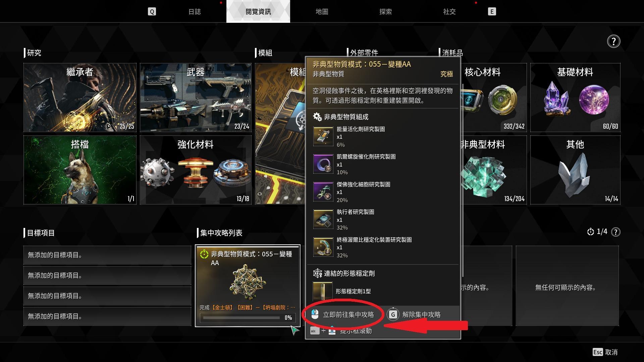Viewport: 644px width, 362px height.
Task: Click the 傑佛強化細胞研究製圖 item icon
Action: click(x=323, y=192)
